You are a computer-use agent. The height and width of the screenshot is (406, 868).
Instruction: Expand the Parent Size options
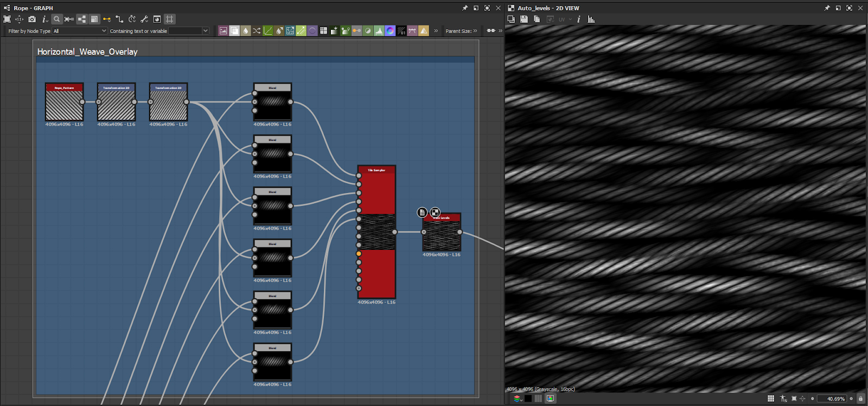[475, 31]
